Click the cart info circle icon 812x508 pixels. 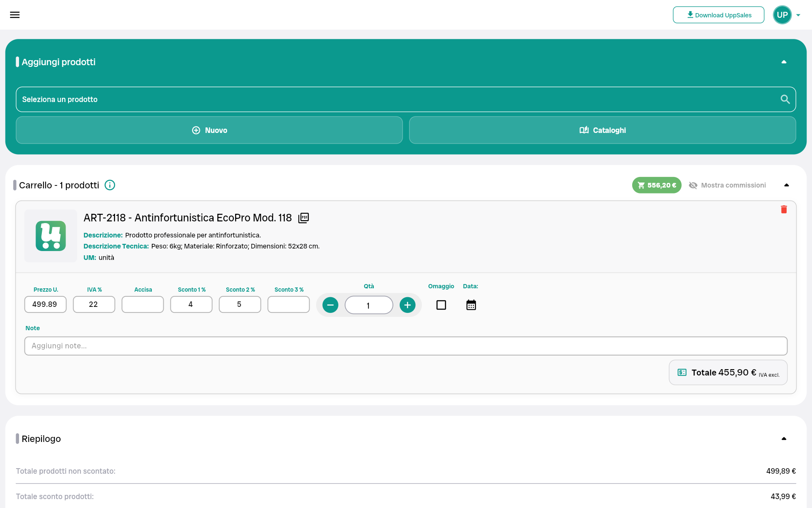(x=110, y=185)
